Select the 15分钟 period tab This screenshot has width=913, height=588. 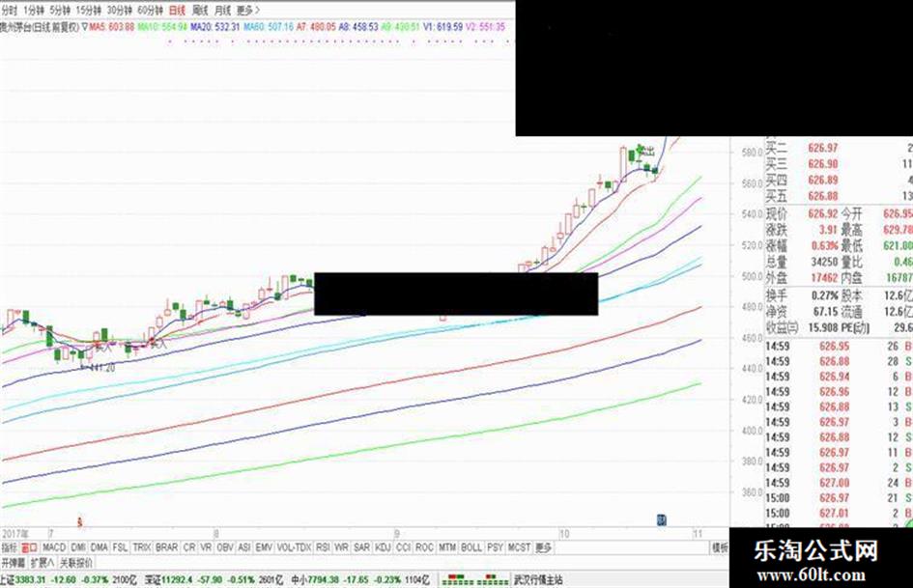point(89,11)
